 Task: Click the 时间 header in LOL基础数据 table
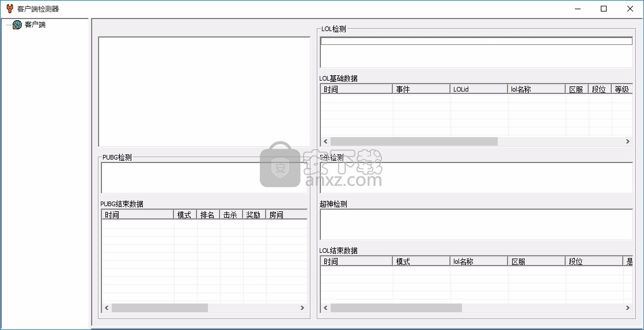click(357, 89)
